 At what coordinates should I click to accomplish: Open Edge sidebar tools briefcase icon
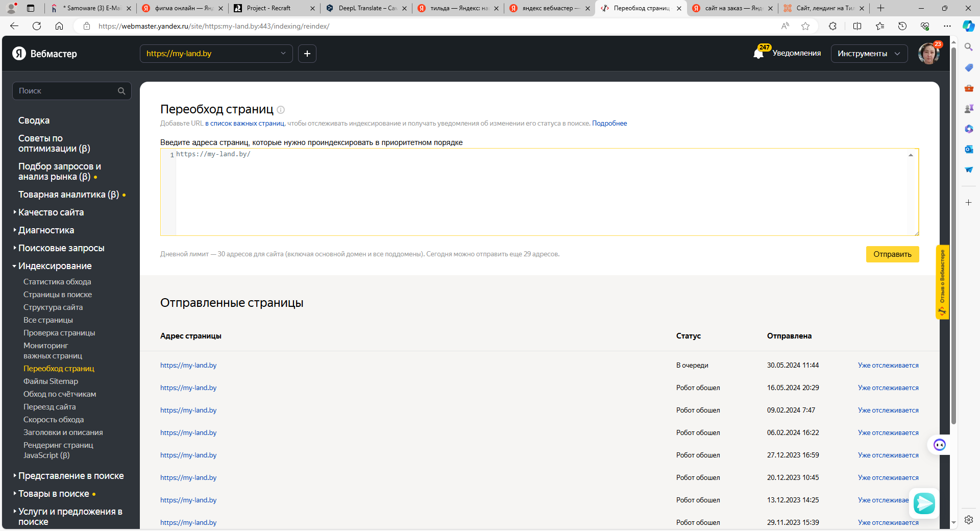pyautogui.click(x=968, y=88)
